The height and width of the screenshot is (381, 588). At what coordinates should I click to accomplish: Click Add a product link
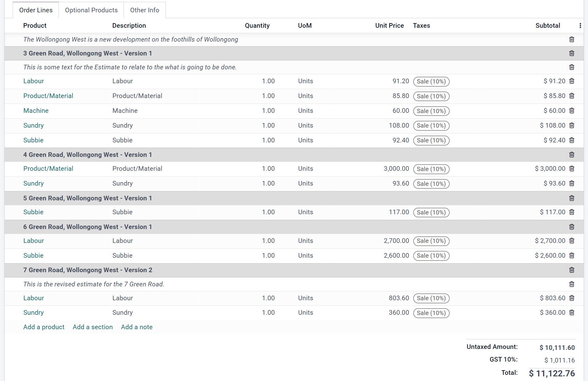pos(44,327)
